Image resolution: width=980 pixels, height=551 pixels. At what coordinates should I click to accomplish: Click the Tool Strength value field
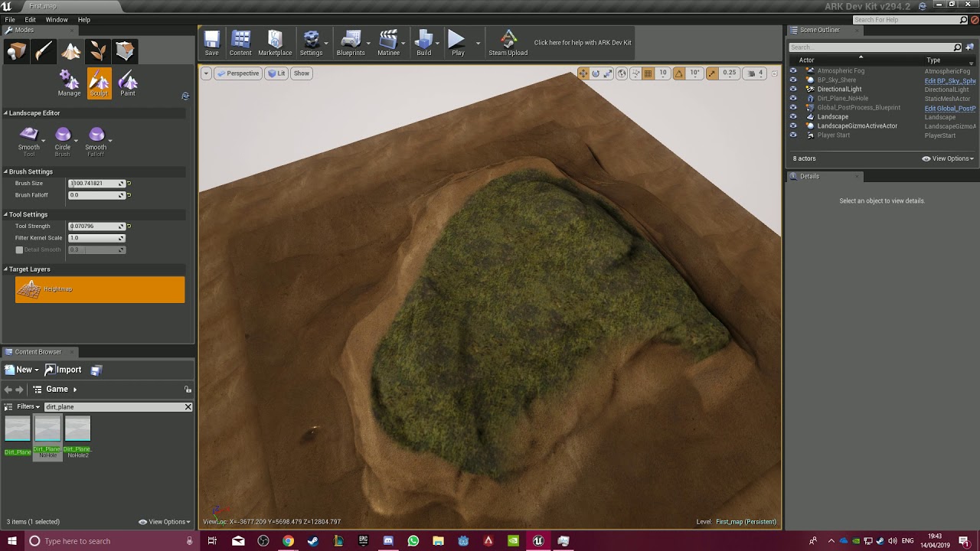click(96, 227)
